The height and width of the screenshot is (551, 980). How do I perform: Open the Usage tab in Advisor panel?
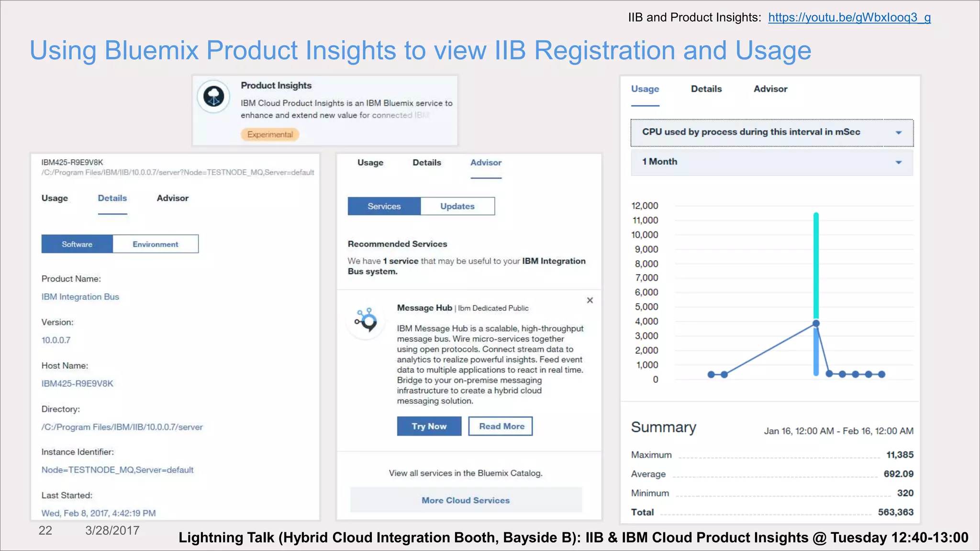coord(370,163)
